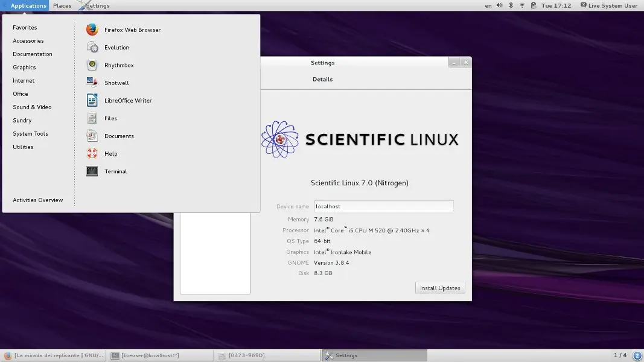
Task: Start Rhythmbox from its icon
Action: click(92, 65)
